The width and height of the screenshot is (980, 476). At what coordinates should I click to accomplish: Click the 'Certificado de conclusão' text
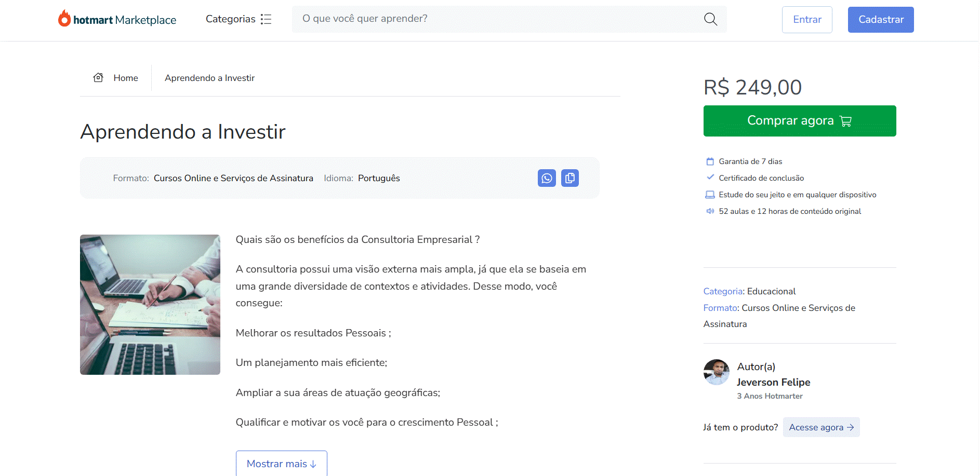point(761,178)
